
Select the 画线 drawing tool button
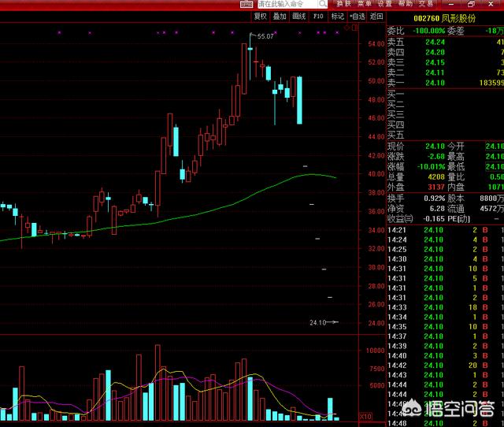(x=298, y=16)
